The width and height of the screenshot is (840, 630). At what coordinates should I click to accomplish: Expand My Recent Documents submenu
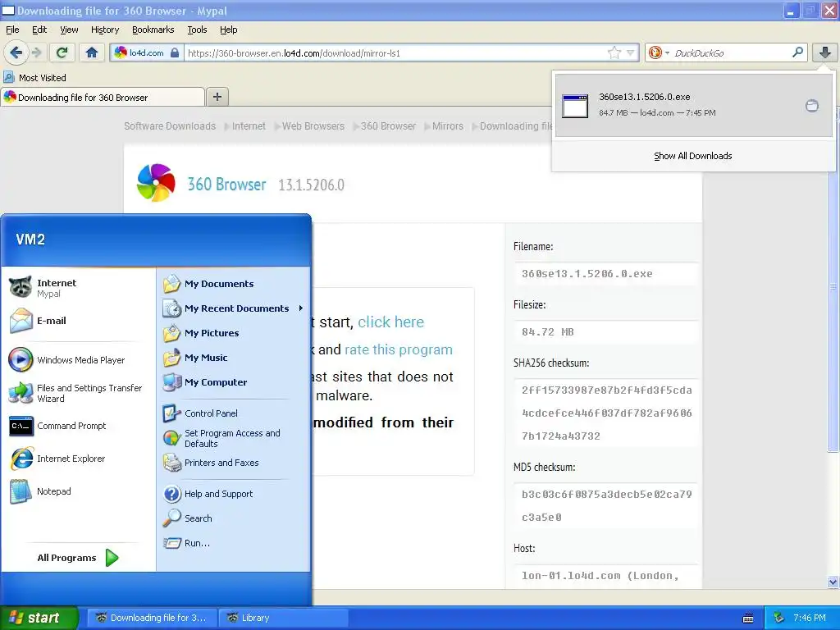(234, 308)
